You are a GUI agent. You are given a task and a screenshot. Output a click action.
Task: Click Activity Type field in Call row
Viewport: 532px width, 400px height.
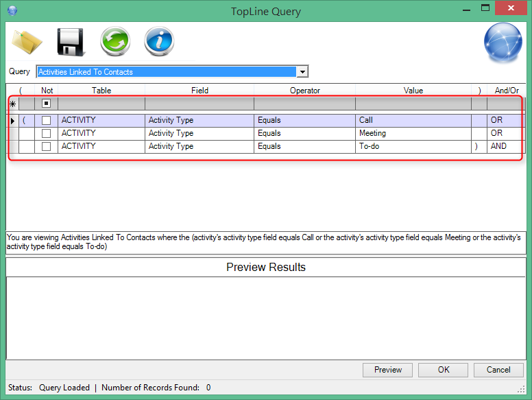click(199, 120)
